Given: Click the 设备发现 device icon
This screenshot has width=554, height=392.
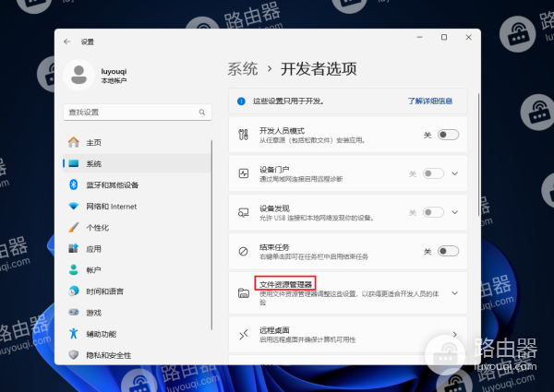Looking at the screenshot, I should coord(244,212).
